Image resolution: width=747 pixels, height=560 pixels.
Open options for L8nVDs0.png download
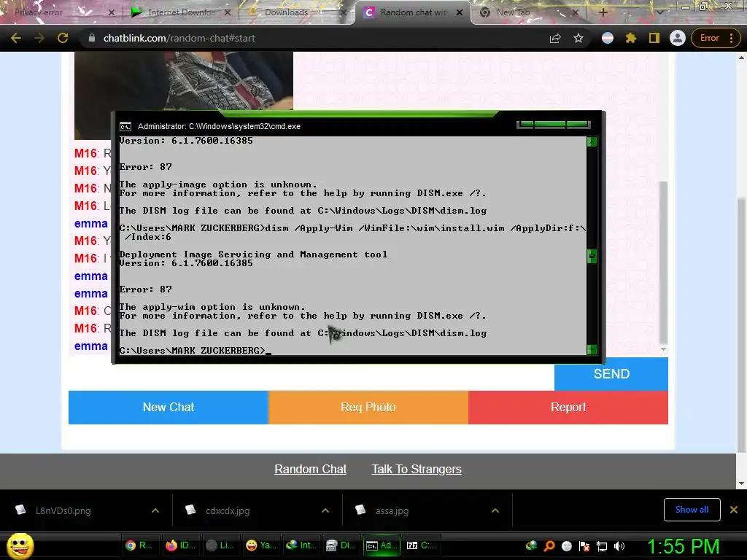pyautogui.click(x=155, y=510)
